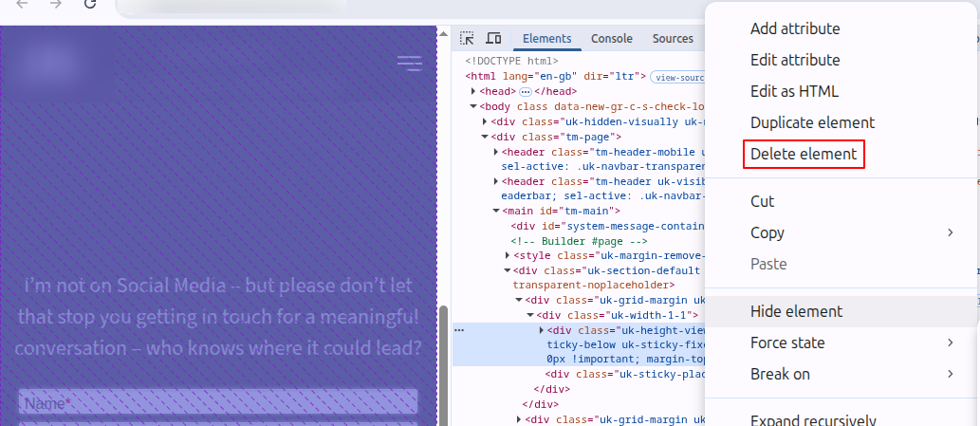The height and width of the screenshot is (426, 980).
Task: Select Duplicate element menu entry
Action: point(812,122)
